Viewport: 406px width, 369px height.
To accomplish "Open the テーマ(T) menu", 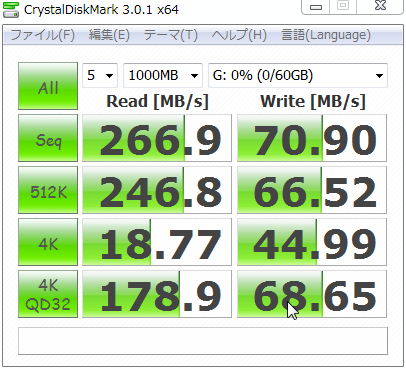I will coord(171,35).
